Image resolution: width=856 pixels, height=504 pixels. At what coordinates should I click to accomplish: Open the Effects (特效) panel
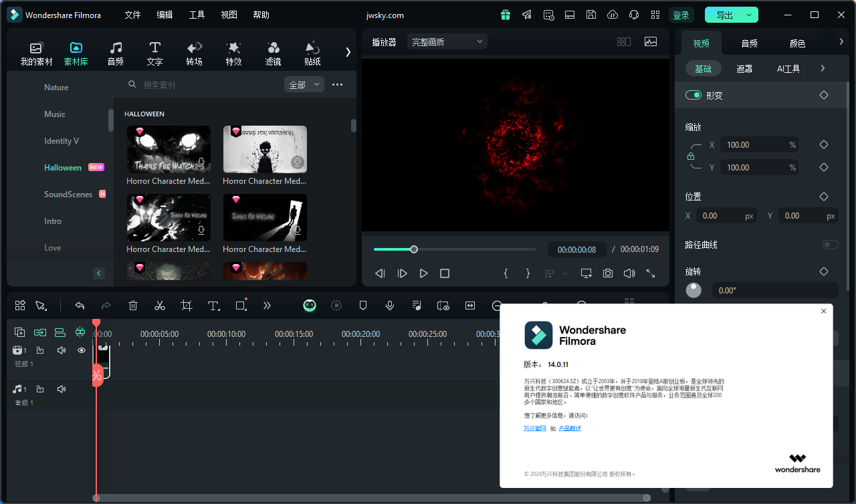[x=233, y=53]
